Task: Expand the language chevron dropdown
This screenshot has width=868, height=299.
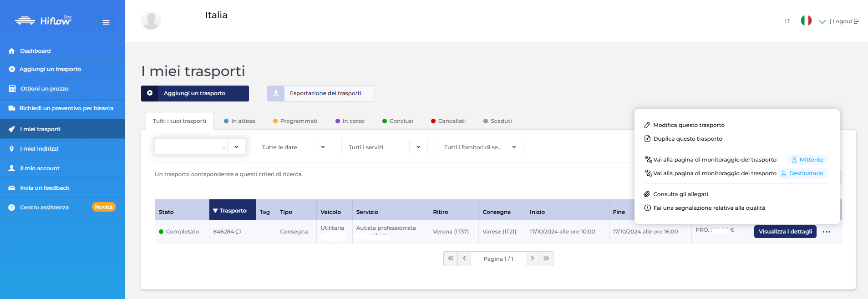Action: [822, 21]
